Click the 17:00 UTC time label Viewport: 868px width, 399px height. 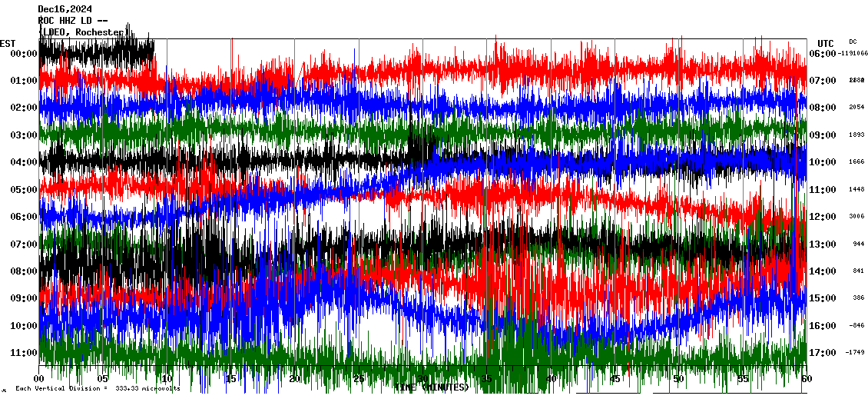pyautogui.click(x=823, y=353)
